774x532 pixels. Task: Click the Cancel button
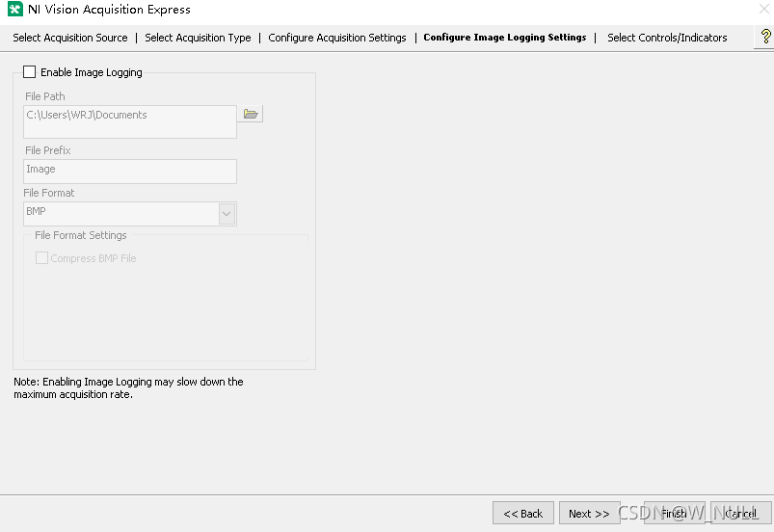click(741, 514)
